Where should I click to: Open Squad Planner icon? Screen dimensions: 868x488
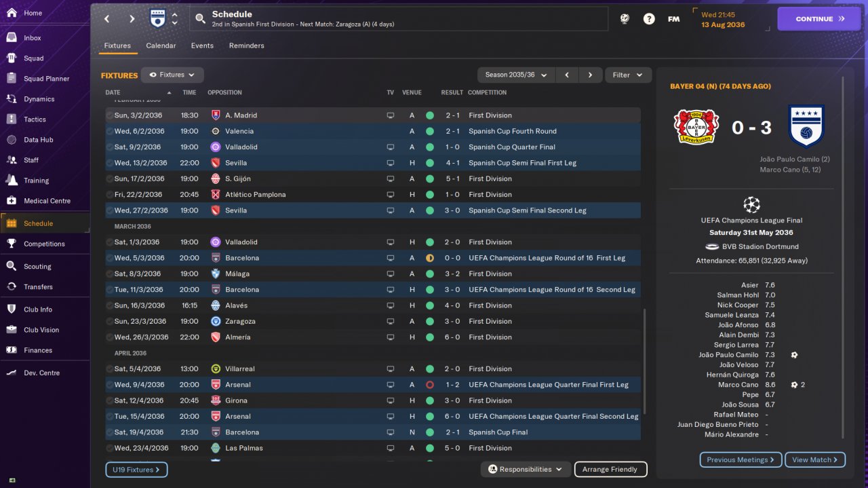click(12, 79)
